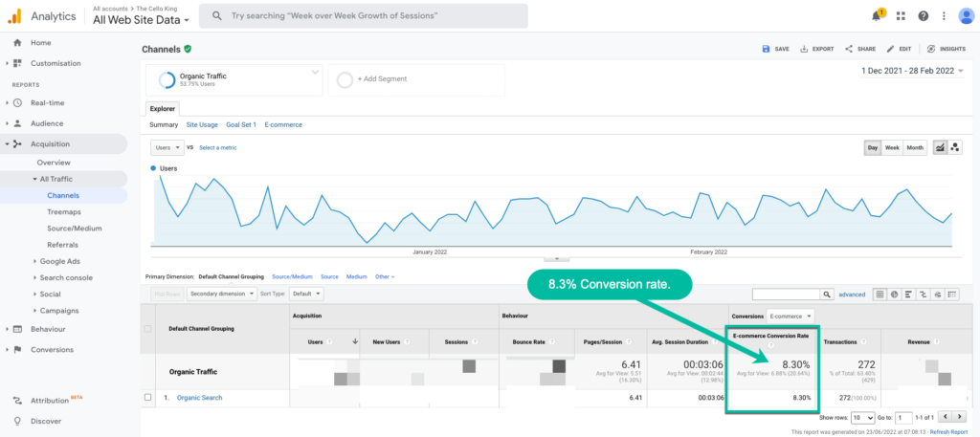Screen dimensions: 980x437
Task: Tick the Organic Search row checkbox
Action: coord(147,398)
